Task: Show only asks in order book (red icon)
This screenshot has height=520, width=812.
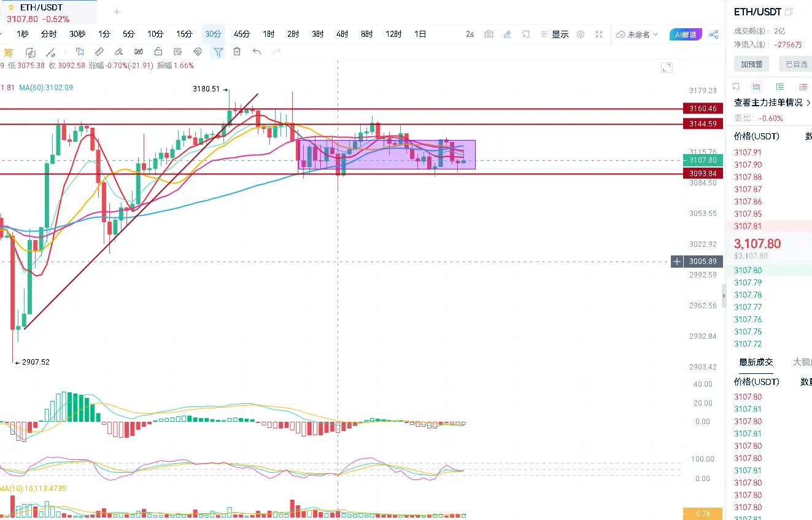Action: click(x=803, y=87)
